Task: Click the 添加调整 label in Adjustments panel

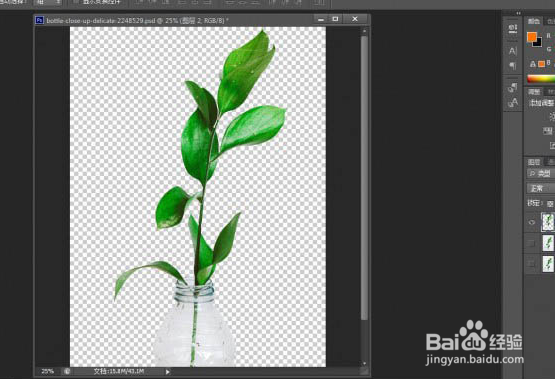Action: [541, 103]
